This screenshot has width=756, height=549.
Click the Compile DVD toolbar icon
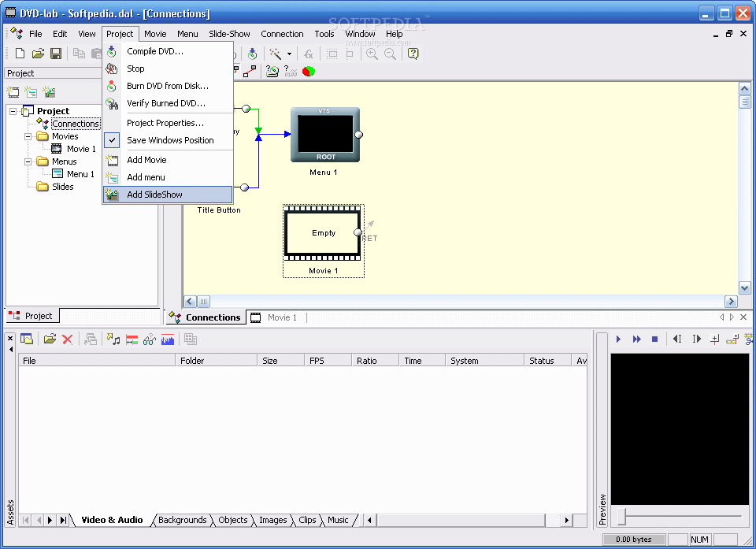pos(252,54)
